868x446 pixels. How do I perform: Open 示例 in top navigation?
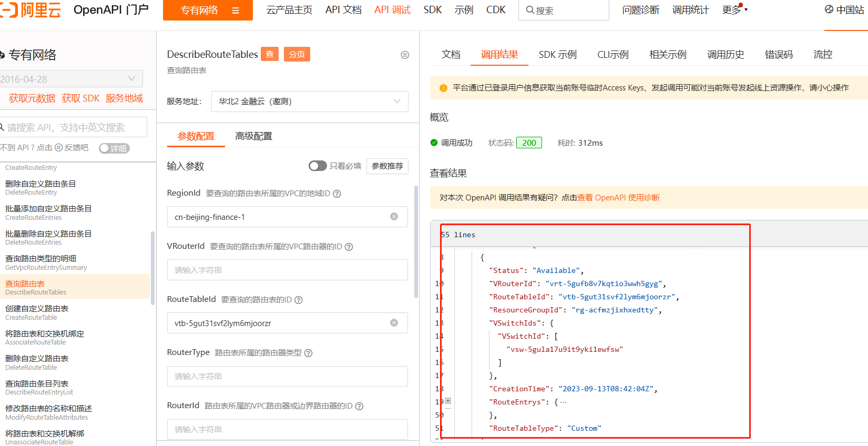pos(464,10)
